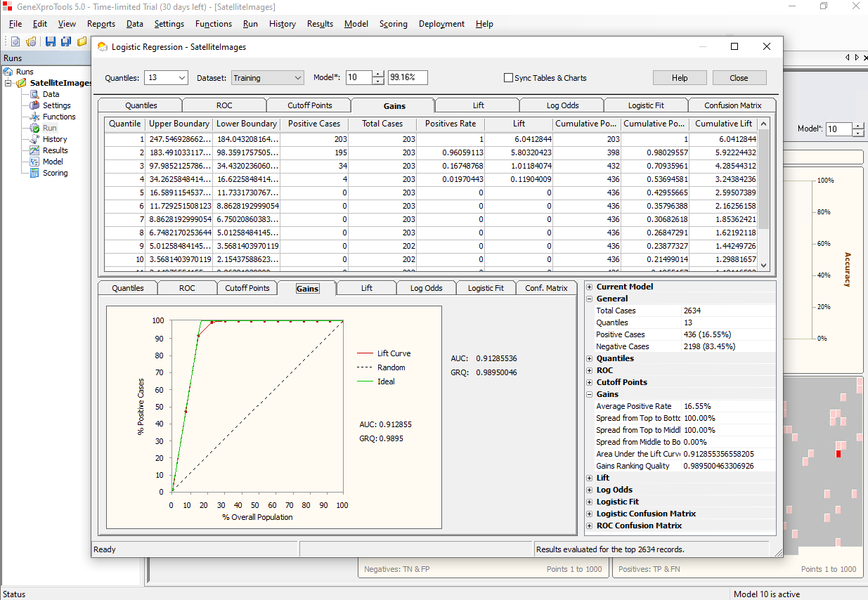The width and height of the screenshot is (868, 600).
Task: Open the Quantiles dropdown set to 13
Action: (166, 78)
